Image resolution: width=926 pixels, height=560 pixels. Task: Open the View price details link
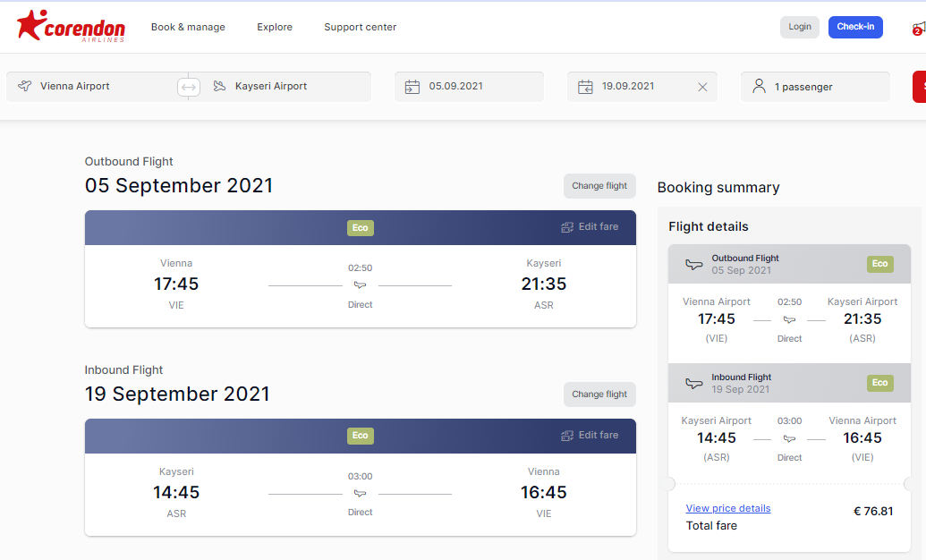pyautogui.click(x=728, y=508)
